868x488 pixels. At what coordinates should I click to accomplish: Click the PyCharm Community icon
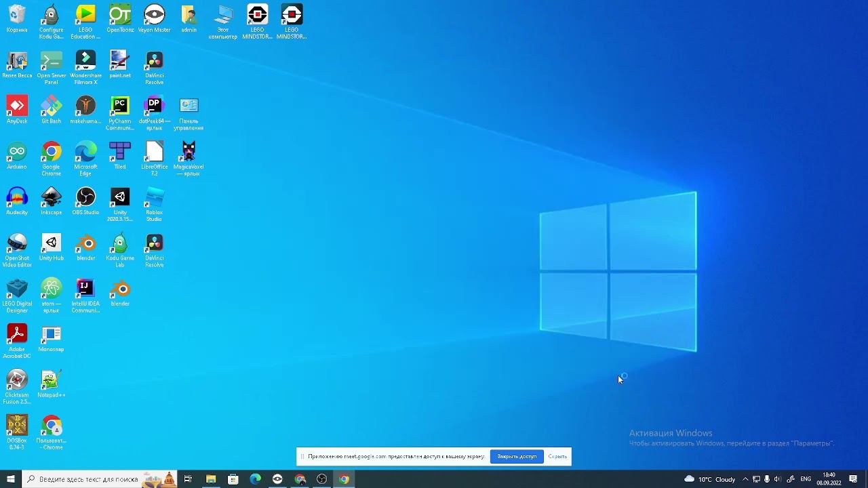coord(120,113)
